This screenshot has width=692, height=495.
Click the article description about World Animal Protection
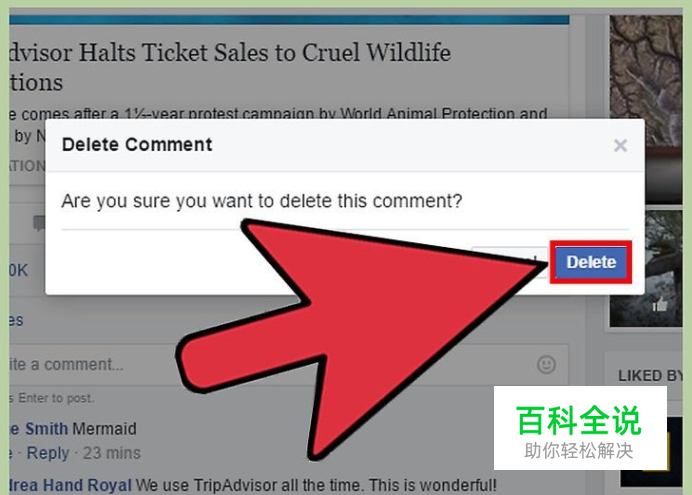[278, 114]
